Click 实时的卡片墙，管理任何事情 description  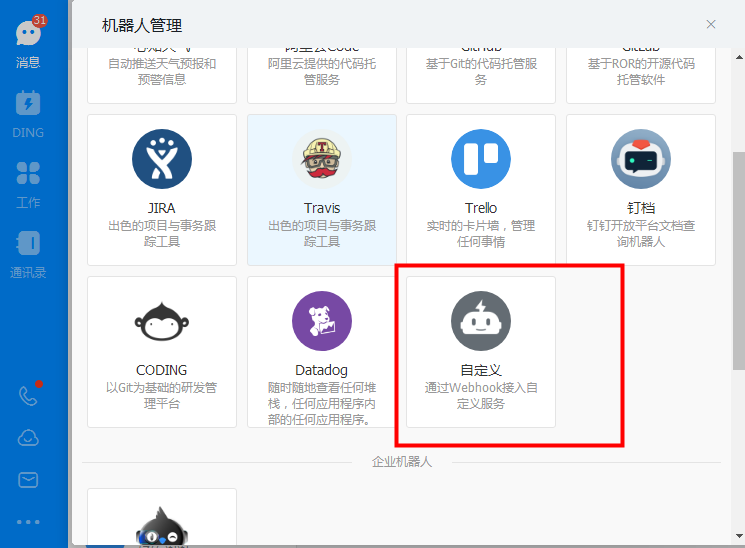point(481,233)
